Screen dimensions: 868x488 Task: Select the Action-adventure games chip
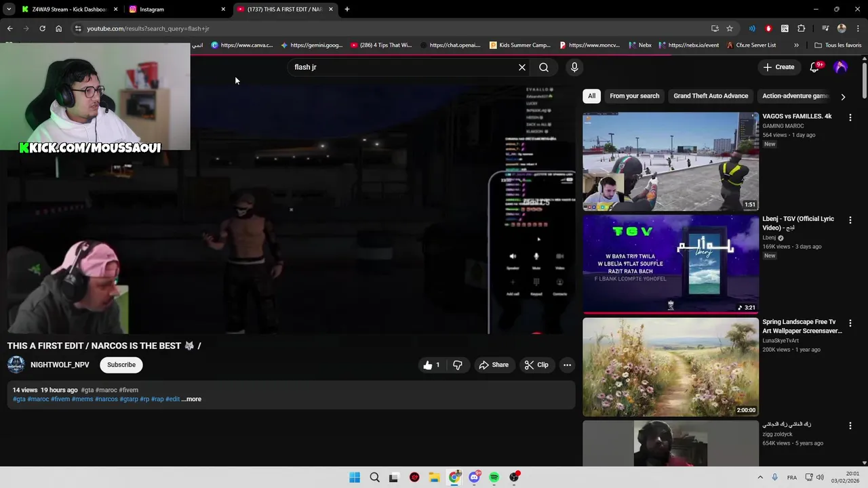[x=795, y=96]
